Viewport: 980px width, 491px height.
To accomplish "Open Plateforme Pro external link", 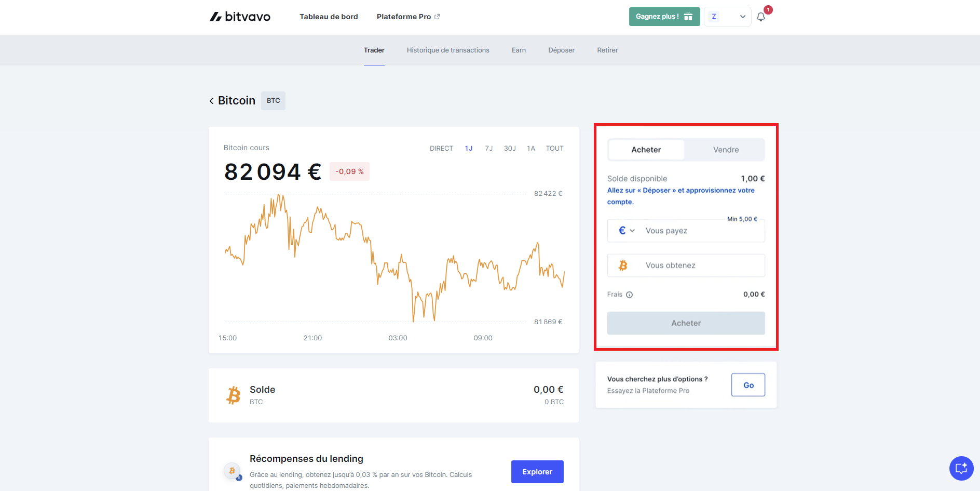I will click(x=408, y=17).
